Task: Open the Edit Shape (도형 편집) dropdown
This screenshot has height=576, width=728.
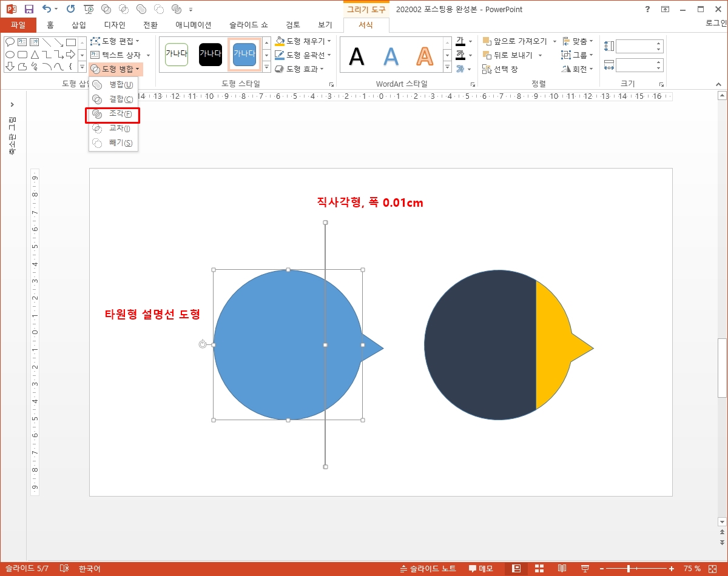Action: [x=115, y=41]
